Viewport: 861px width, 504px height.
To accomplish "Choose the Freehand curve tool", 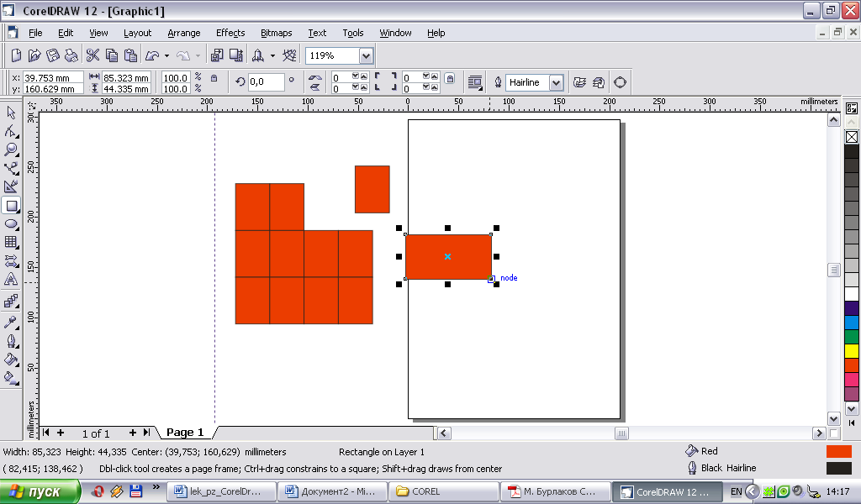I will tap(11, 168).
